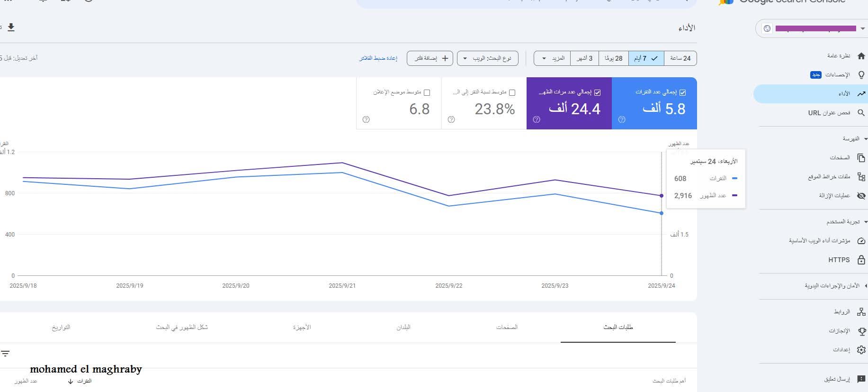Open the property selector dropdown
This screenshot has height=392, width=868.
811,28
